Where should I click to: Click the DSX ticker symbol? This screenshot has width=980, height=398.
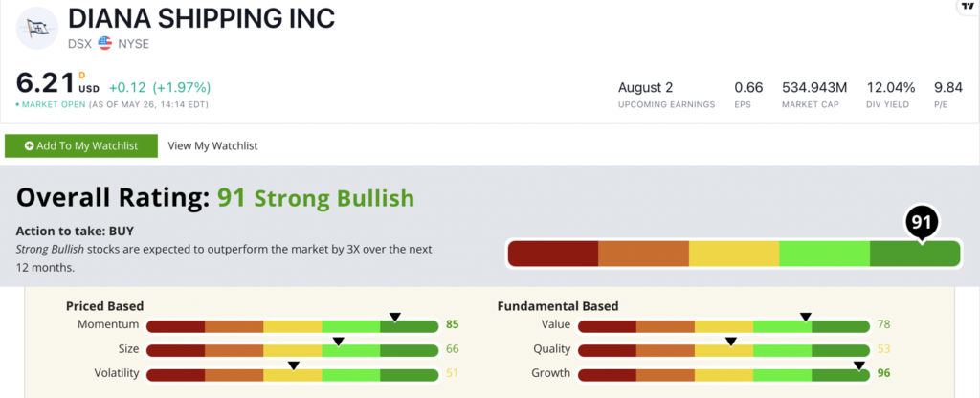[x=78, y=43]
